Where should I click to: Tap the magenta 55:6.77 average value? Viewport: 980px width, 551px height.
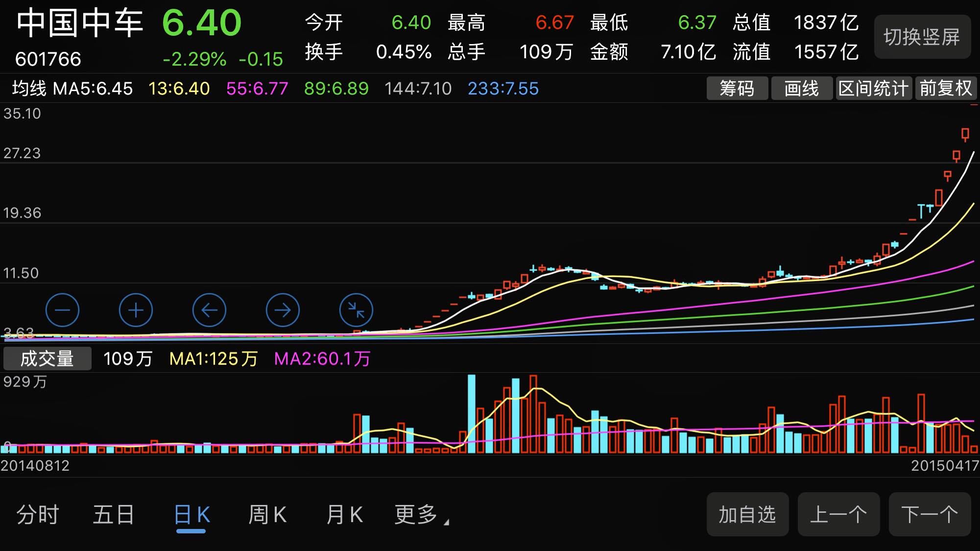pyautogui.click(x=257, y=89)
